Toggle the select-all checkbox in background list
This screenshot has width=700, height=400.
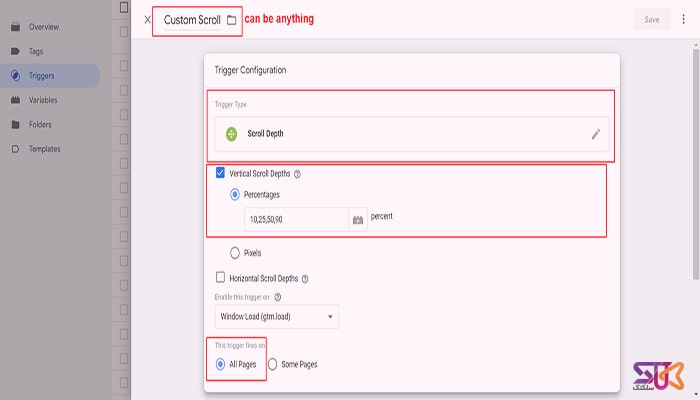click(124, 7)
